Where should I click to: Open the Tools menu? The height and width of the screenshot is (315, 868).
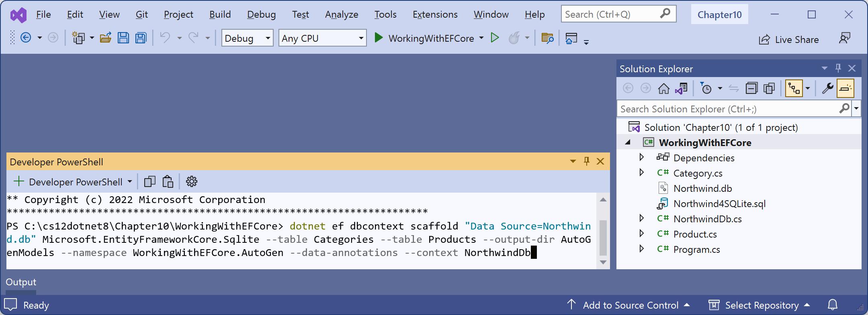pos(385,14)
